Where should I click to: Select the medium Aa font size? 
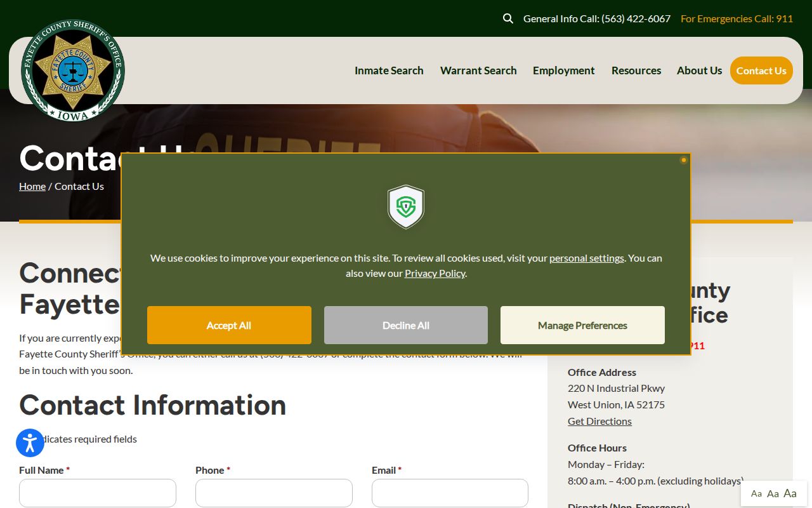coord(773,493)
